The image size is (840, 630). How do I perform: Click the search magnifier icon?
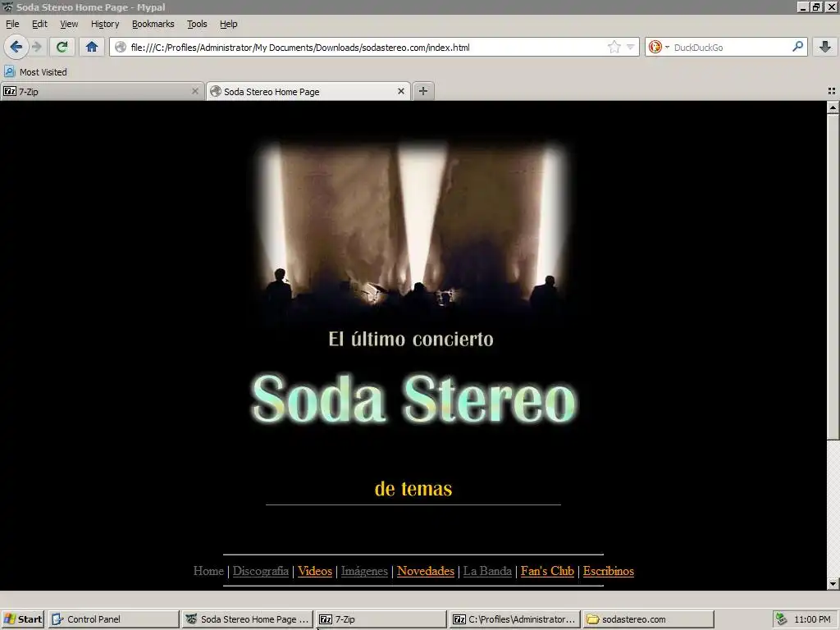(x=797, y=47)
